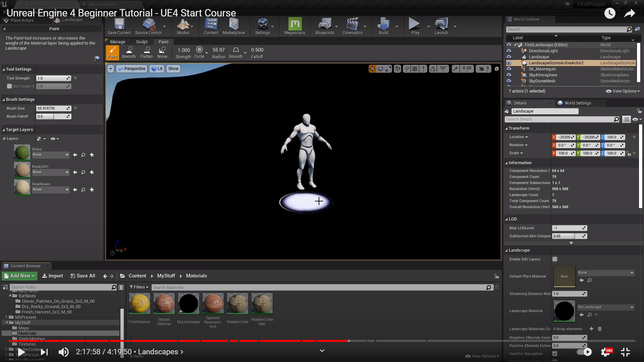Image resolution: width=644 pixels, height=362 pixels.
Task: Click the Add New button
Action: click(20, 276)
